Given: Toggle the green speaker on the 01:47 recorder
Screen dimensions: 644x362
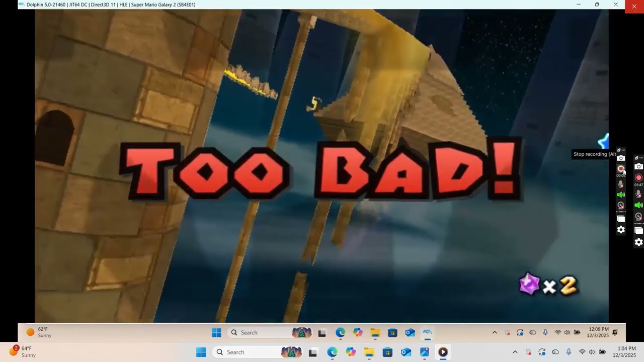Looking at the screenshot, I should click(x=638, y=205).
